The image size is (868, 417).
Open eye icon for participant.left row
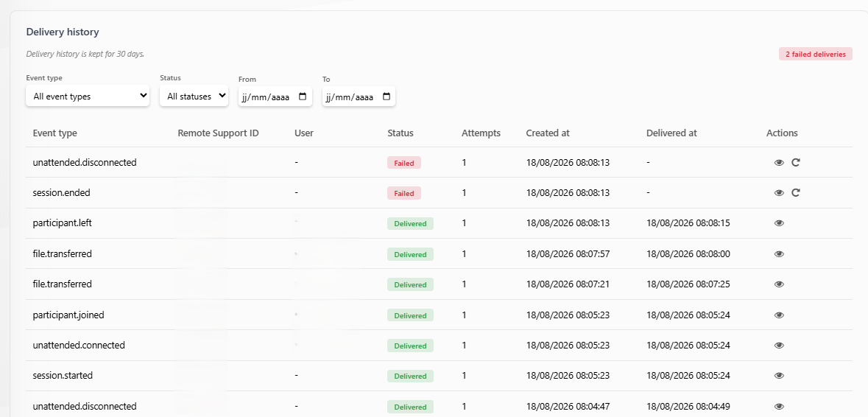coord(779,223)
